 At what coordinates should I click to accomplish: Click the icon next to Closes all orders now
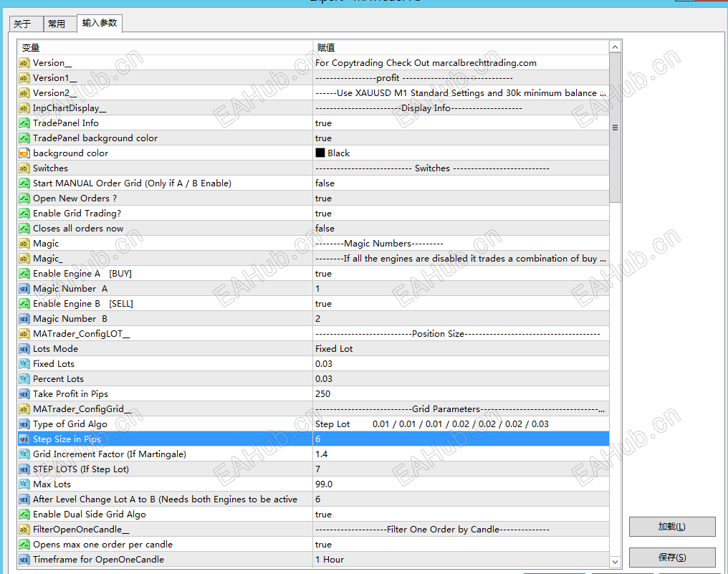pos(24,229)
